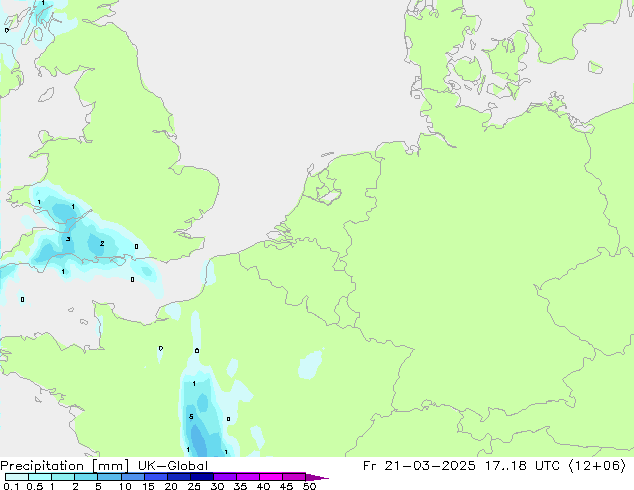Image resolution: width=634 pixels, height=490 pixels.
Task: Click the 0.5–1 mm legend color swatch
Action: pyautogui.click(x=40, y=477)
